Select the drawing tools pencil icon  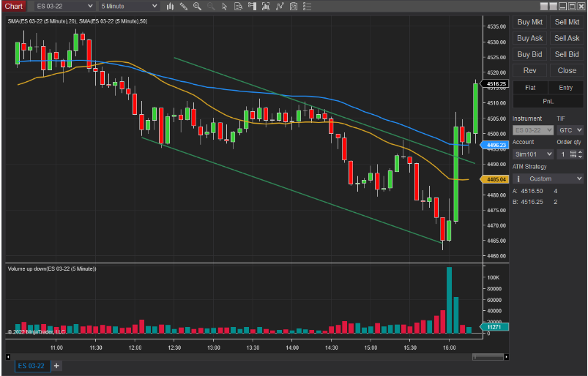[x=184, y=7]
